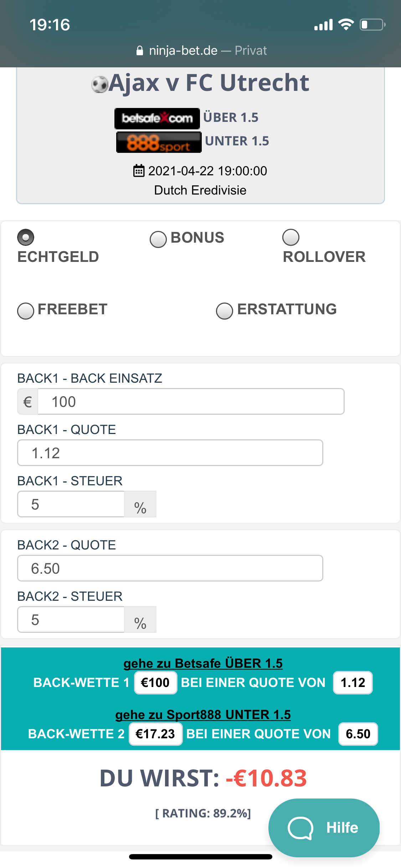Open link gehe zu Betsafe ÜBER 1.5
The width and height of the screenshot is (401, 868).
[x=203, y=663]
